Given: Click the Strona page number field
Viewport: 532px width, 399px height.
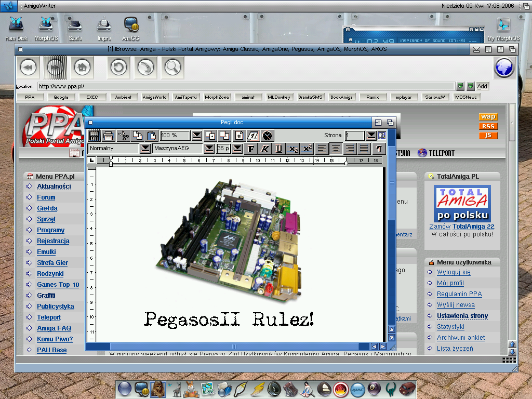Looking at the screenshot, I should tap(355, 136).
